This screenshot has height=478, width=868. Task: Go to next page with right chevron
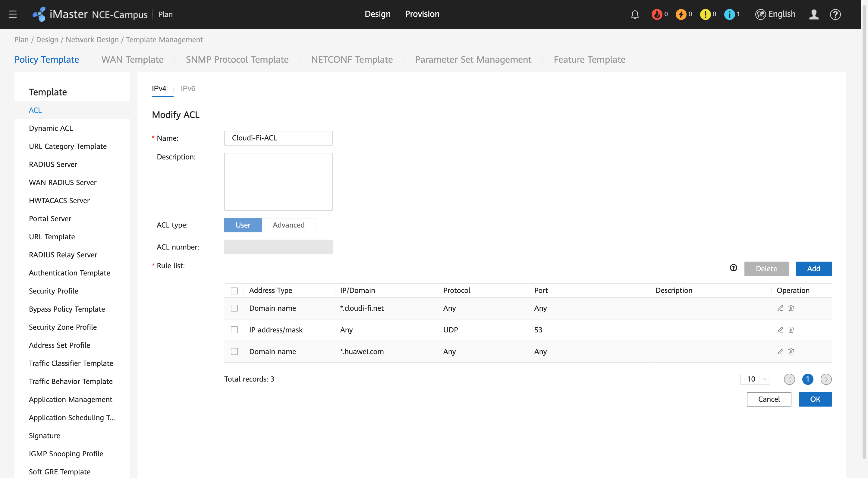coord(826,379)
